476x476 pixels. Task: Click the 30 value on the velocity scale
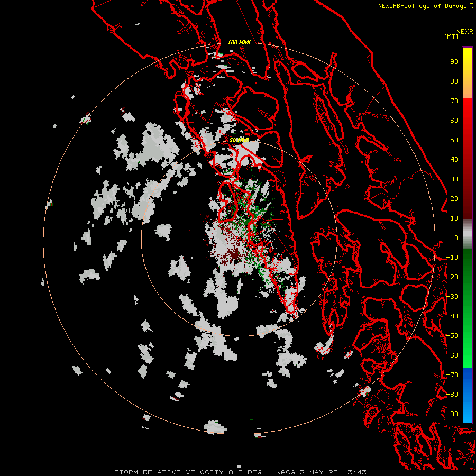[x=454, y=179]
